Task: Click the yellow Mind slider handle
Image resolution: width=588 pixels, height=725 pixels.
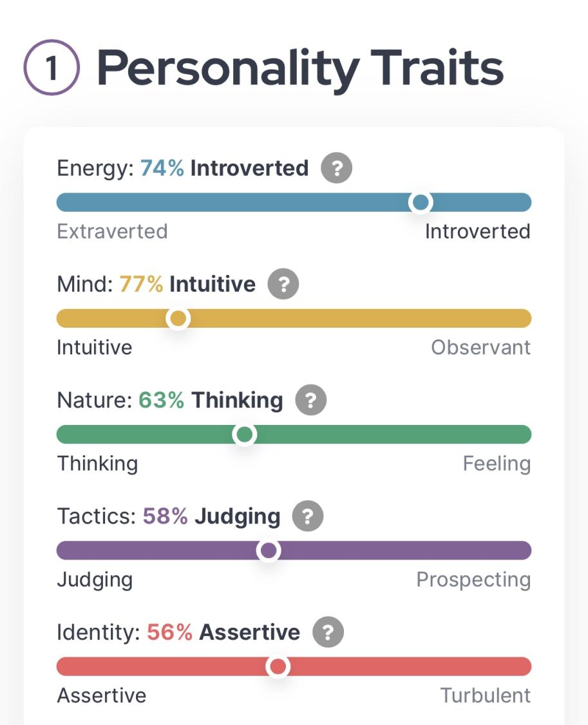Action: click(178, 319)
